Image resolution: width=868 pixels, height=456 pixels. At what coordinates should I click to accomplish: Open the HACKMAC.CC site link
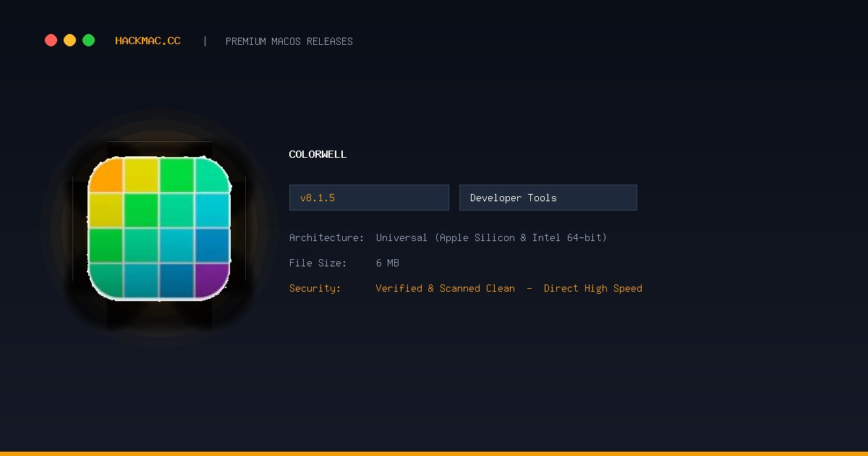pyautogui.click(x=148, y=41)
